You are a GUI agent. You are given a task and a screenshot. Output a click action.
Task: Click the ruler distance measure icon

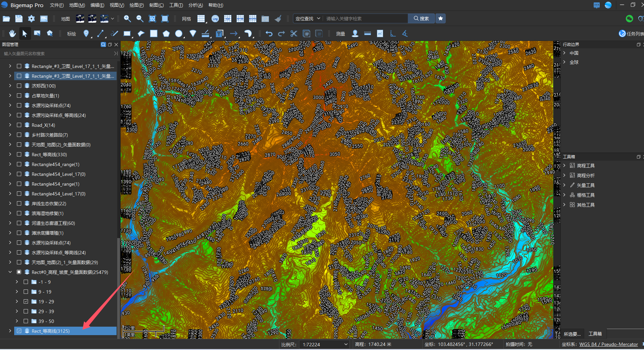(x=368, y=33)
